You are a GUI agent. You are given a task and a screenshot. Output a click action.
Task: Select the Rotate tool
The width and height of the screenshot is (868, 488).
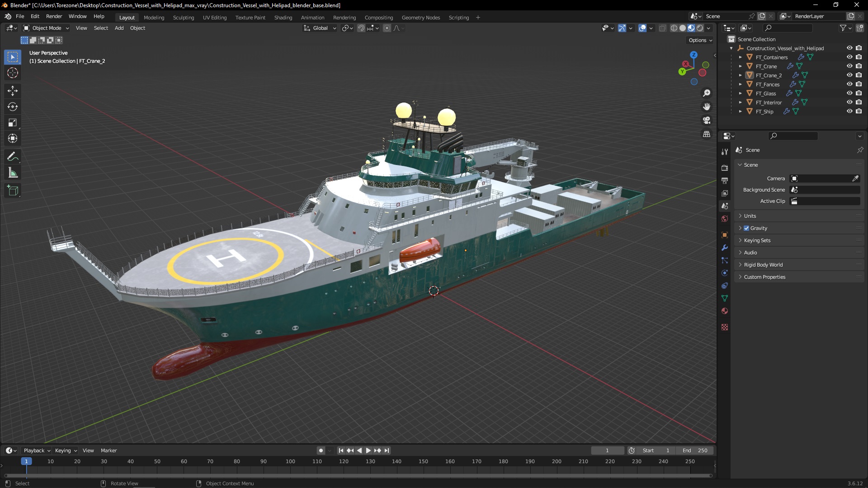13,107
